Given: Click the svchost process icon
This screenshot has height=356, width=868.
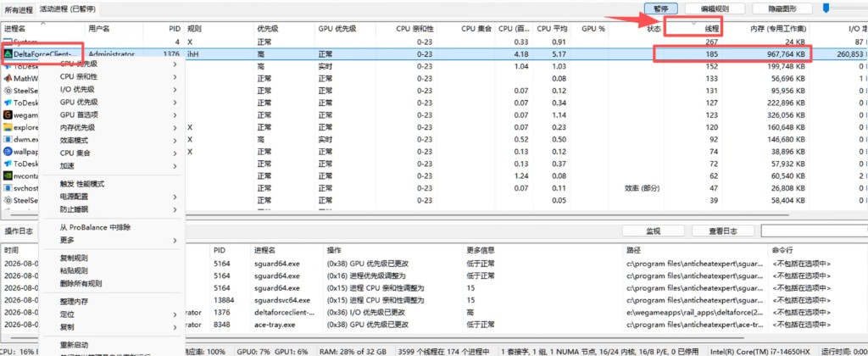Looking at the screenshot, I should click(x=8, y=187).
